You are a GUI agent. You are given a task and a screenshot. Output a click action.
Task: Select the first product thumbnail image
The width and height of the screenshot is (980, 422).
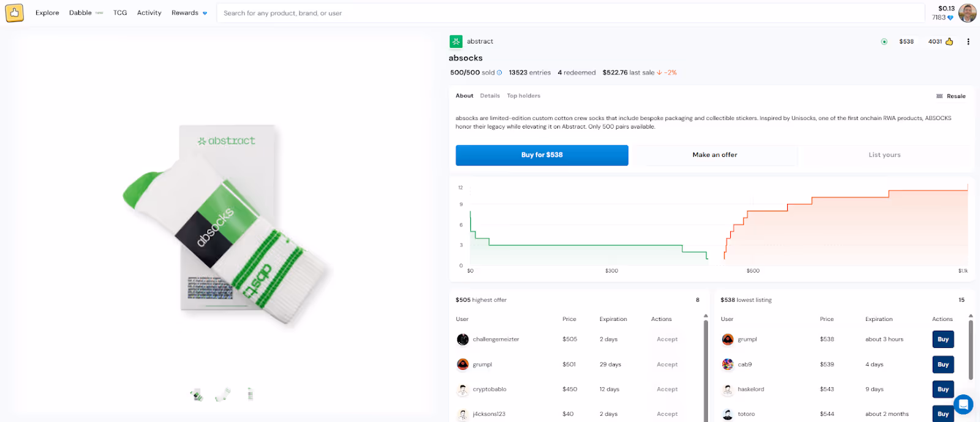coord(197,395)
